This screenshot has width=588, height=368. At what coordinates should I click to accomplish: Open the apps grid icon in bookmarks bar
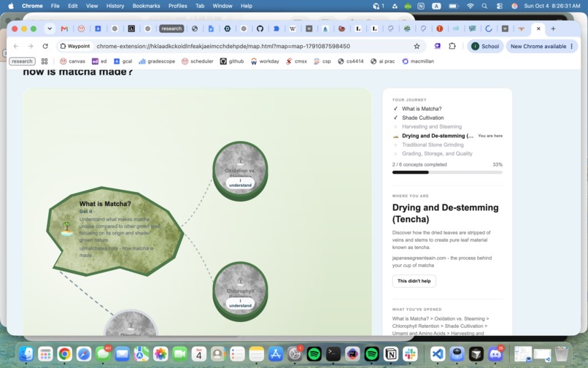point(45,61)
